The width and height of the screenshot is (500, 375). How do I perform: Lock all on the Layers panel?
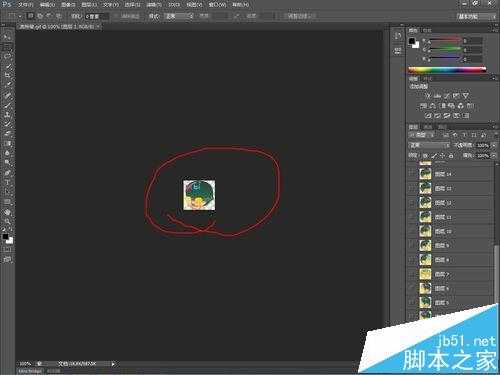click(x=451, y=156)
